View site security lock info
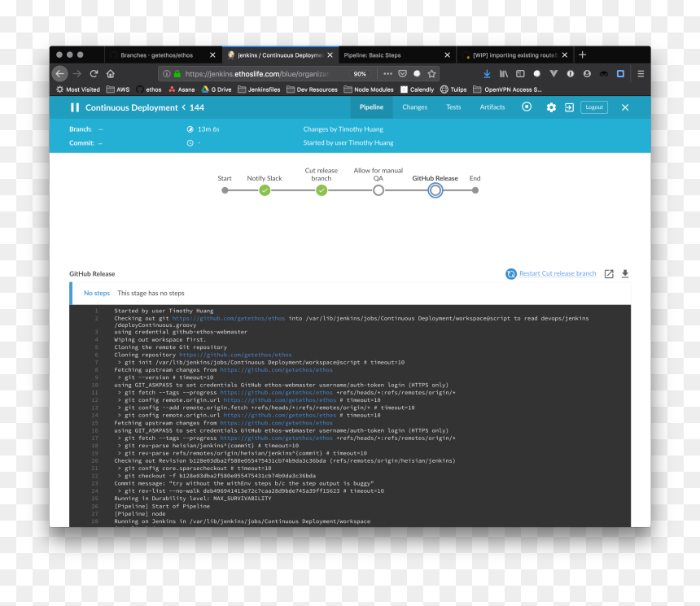The width and height of the screenshot is (700, 606). [x=177, y=74]
